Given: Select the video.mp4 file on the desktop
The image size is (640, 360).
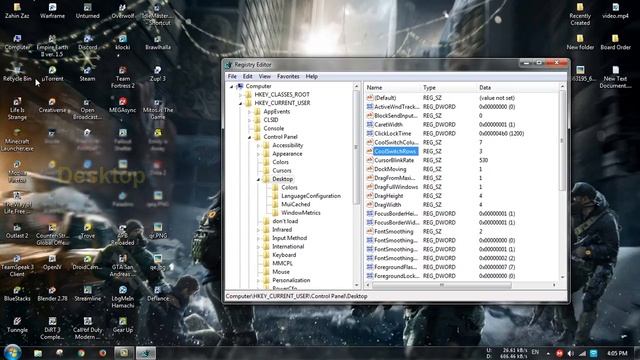Looking at the screenshot, I should click(x=615, y=11).
